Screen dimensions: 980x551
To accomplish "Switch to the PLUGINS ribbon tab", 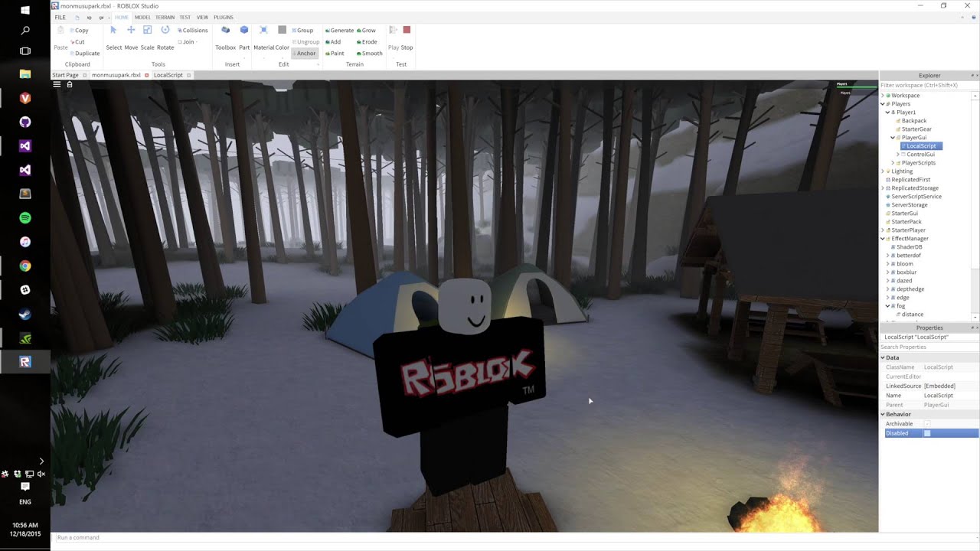I will [x=224, y=17].
